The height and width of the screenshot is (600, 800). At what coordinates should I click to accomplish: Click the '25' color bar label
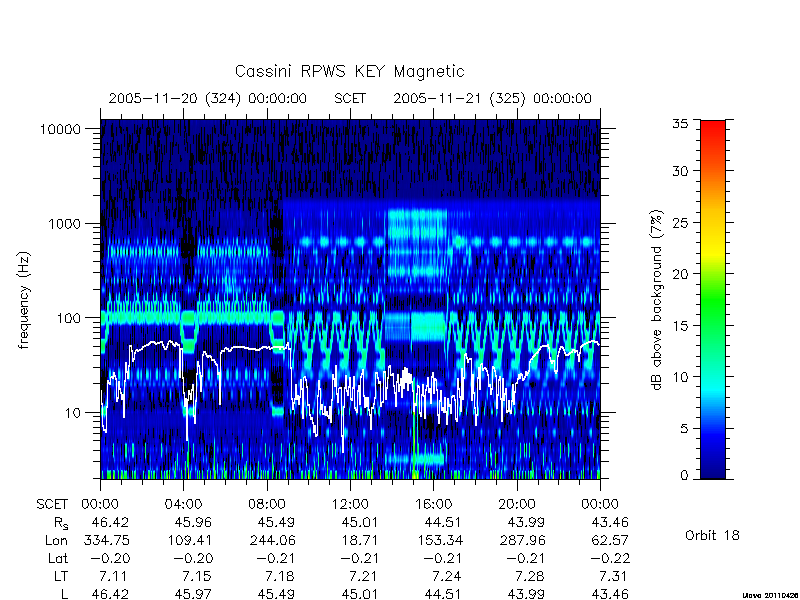coord(680,223)
